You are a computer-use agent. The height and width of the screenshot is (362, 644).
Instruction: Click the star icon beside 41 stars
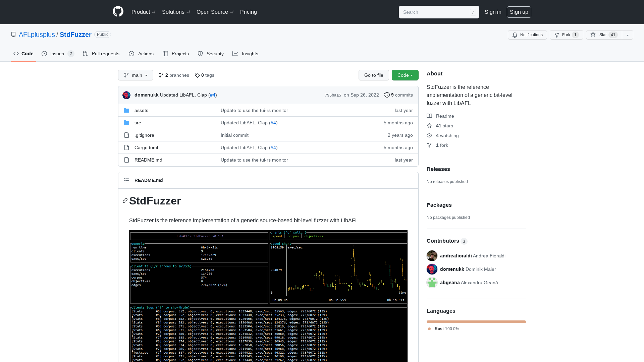(x=429, y=126)
